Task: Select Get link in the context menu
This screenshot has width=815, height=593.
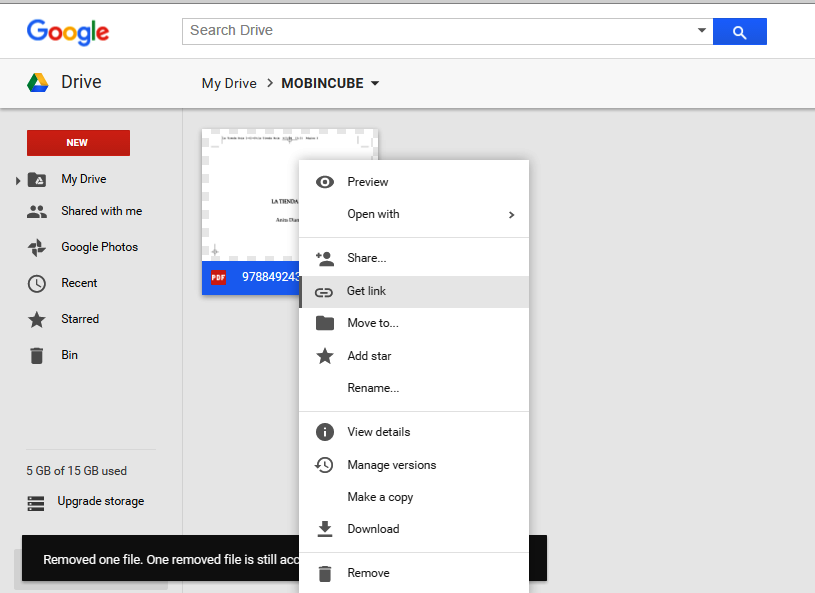Action: coord(414,292)
